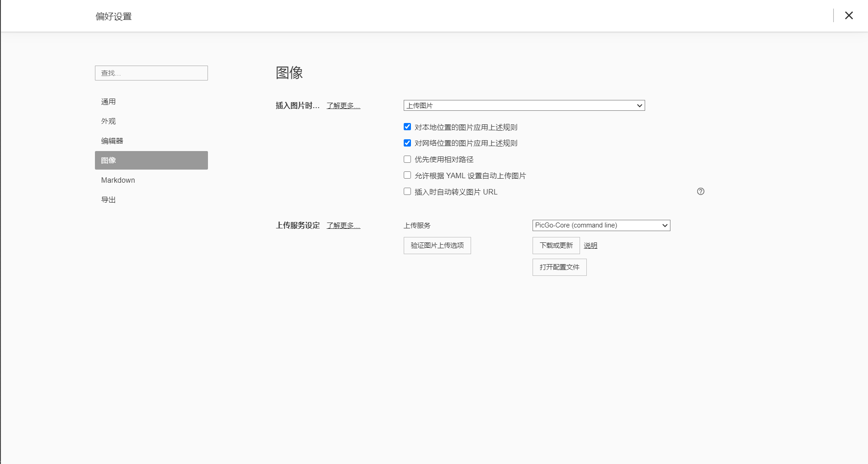Enable 插入时自动转义图片 URL checkbox

coord(407,191)
